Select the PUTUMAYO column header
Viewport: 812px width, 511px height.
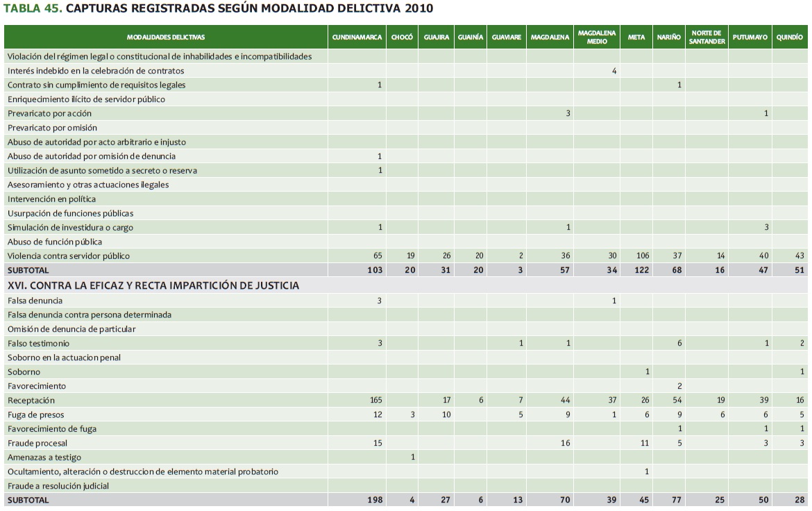[750, 37]
